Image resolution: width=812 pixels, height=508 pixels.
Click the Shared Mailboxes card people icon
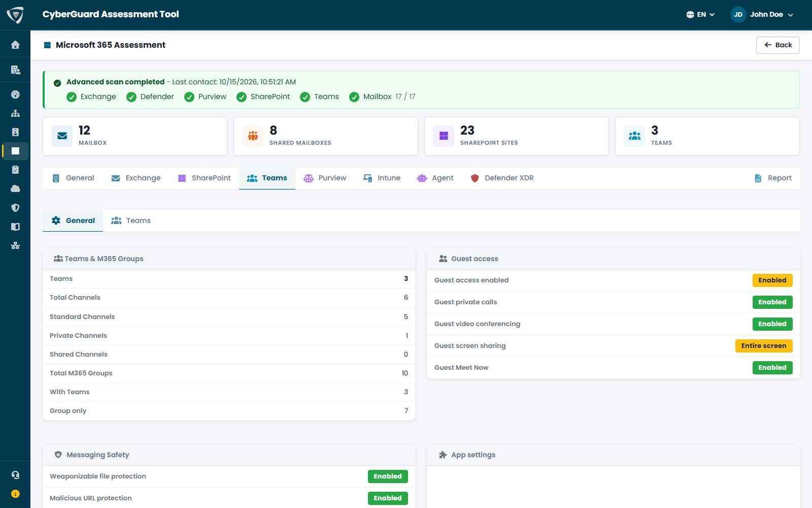tap(253, 136)
